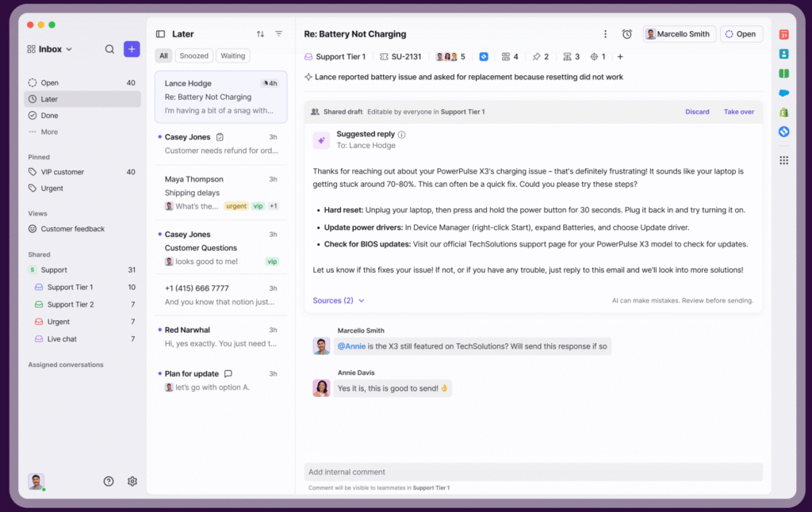Open the three-dot conversation options menu
Image resolution: width=812 pixels, height=512 pixels.
pos(605,34)
